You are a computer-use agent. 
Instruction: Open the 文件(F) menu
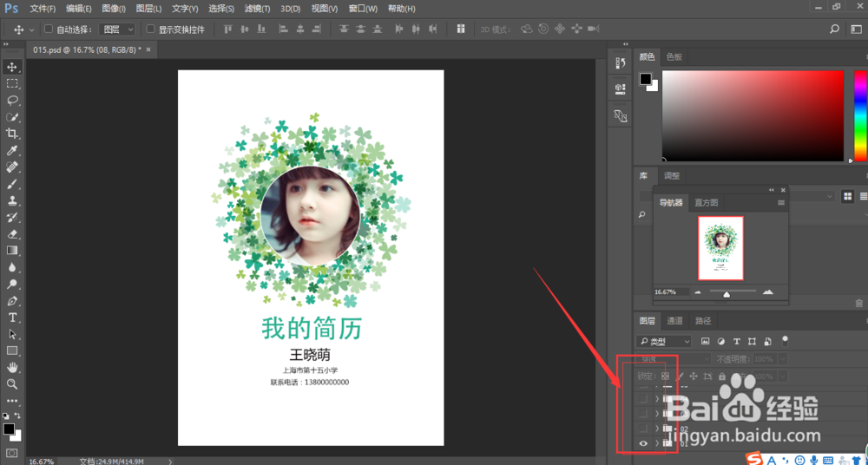click(43, 9)
